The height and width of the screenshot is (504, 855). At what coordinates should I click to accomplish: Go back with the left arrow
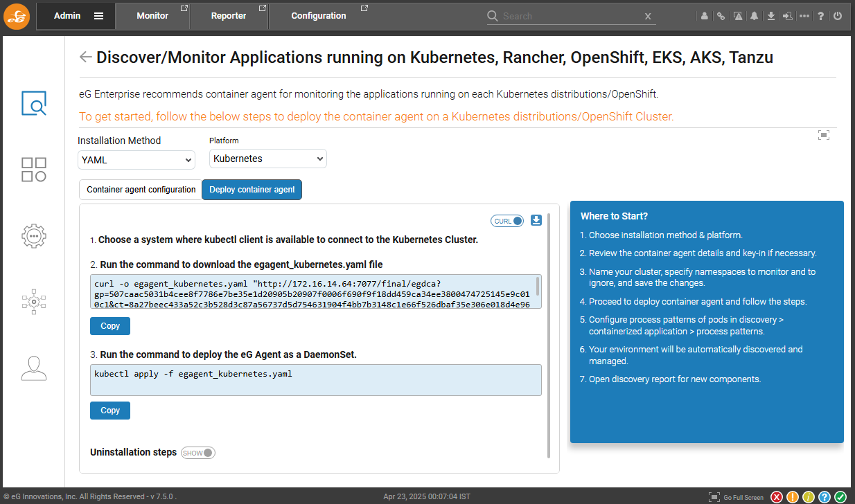pyautogui.click(x=86, y=57)
